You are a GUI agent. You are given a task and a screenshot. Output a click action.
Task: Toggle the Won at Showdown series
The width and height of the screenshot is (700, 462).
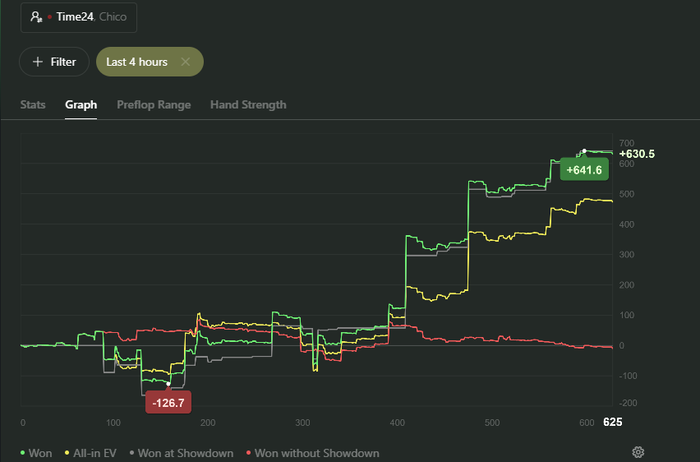click(x=187, y=453)
